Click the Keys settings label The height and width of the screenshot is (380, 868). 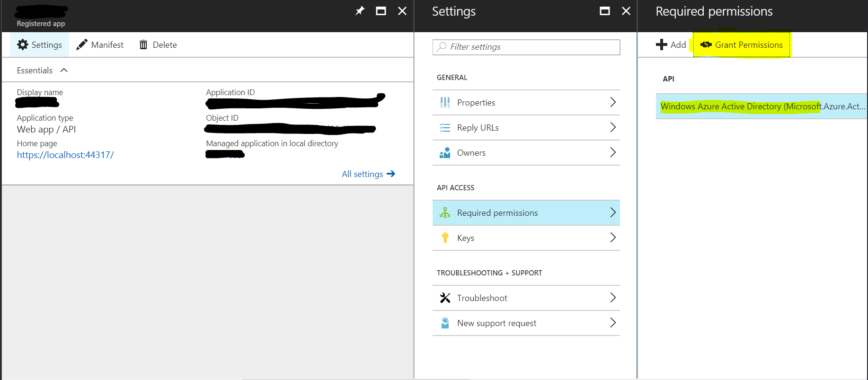pos(466,238)
